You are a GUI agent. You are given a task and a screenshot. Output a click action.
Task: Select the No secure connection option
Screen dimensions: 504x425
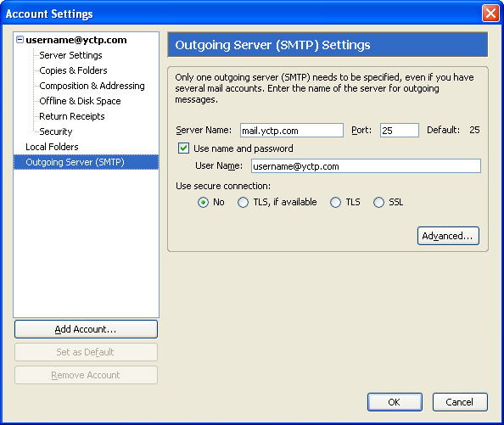coord(203,203)
